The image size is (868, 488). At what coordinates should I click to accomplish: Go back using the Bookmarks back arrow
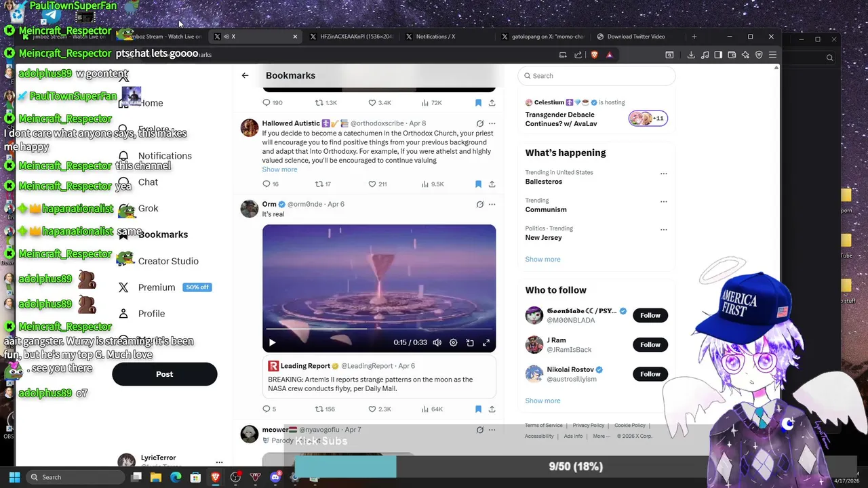[x=245, y=75]
